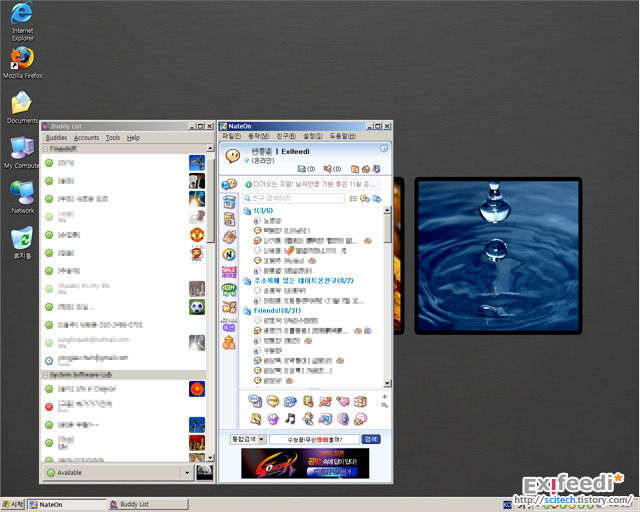Click the music note icon in NateOn bottom panel

[x=290, y=419]
